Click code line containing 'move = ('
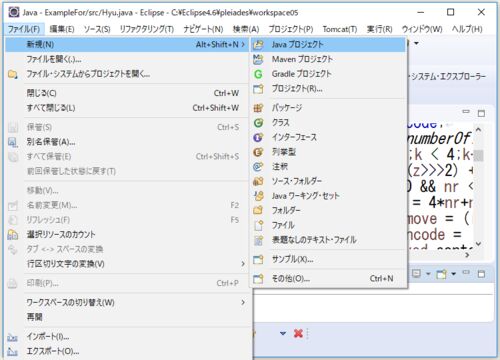Image resolution: width=500 pixels, height=360 pixels. [x=439, y=219]
